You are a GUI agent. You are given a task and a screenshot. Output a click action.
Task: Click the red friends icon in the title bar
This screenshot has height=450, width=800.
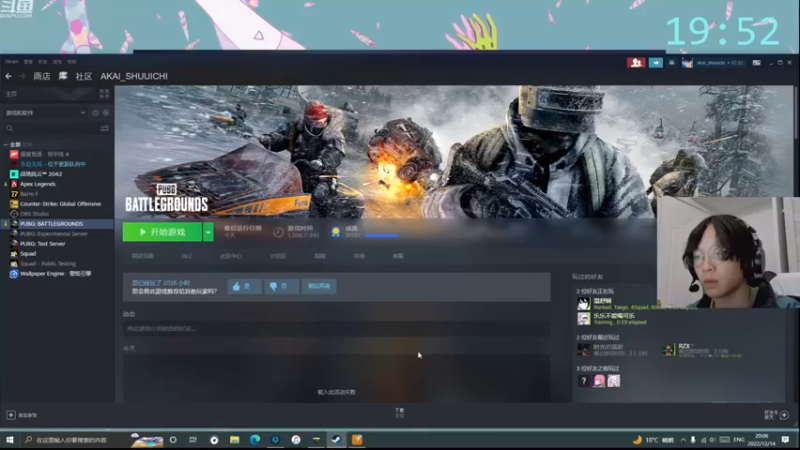pos(636,63)
